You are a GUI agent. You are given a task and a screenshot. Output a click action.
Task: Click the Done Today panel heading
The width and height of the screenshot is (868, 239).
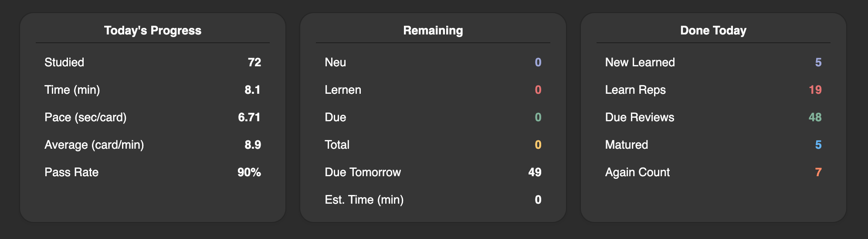(713, 31)
